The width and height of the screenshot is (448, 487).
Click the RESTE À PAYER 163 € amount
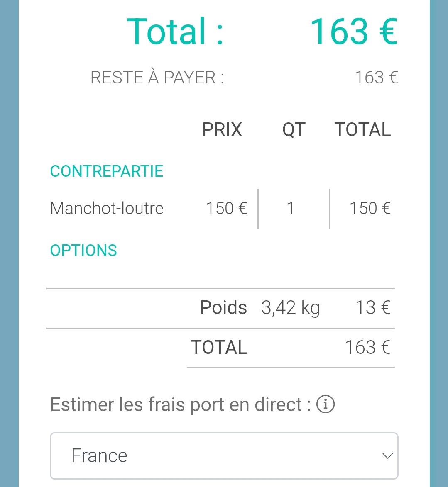(376, 78)
